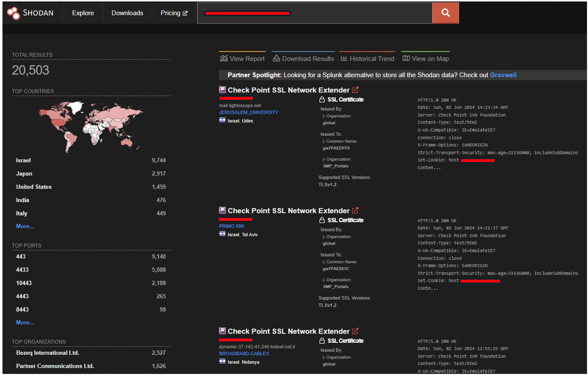Image resolution: width=588 pixels, height=375 pixels.
Task: Click the Historical Trend bar chart icon
Action: point(344,58)
